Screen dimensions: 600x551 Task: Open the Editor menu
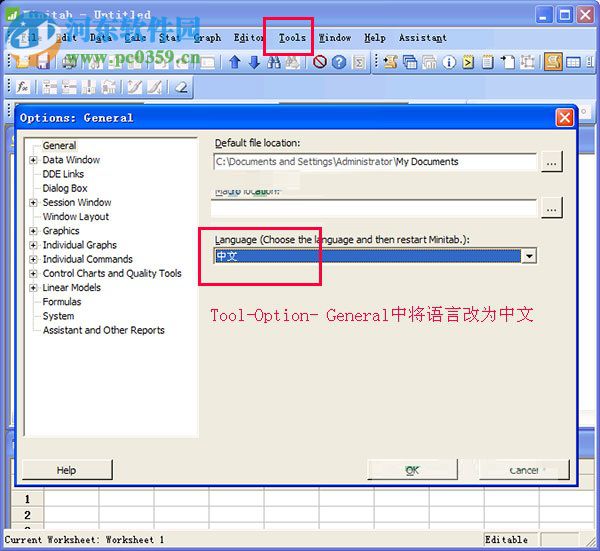tap(249, 37)
